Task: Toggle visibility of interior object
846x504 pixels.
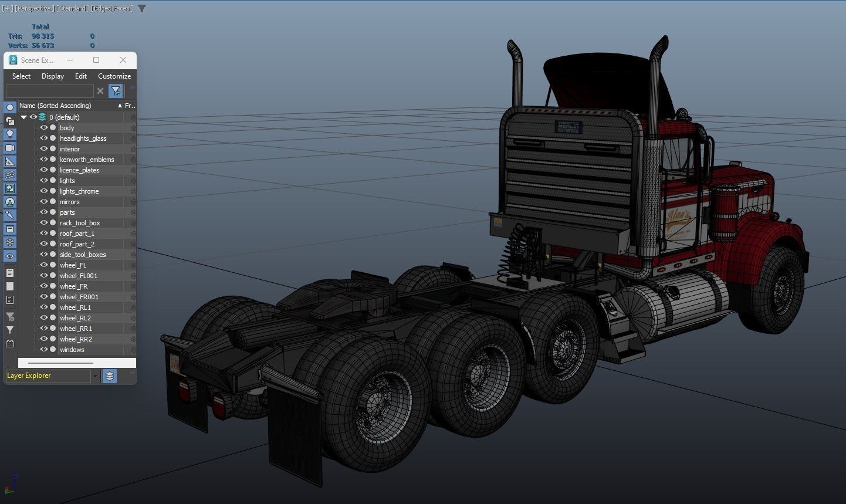Action: [43, 149]
